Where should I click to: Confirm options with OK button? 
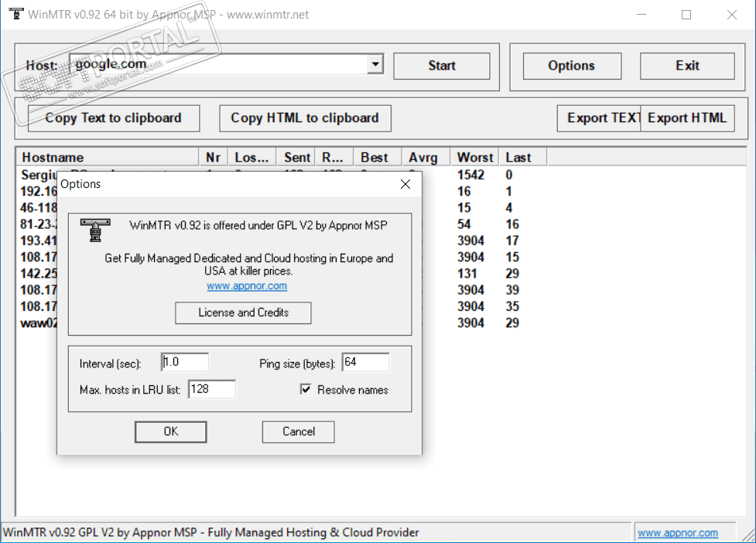click(171, 432)
